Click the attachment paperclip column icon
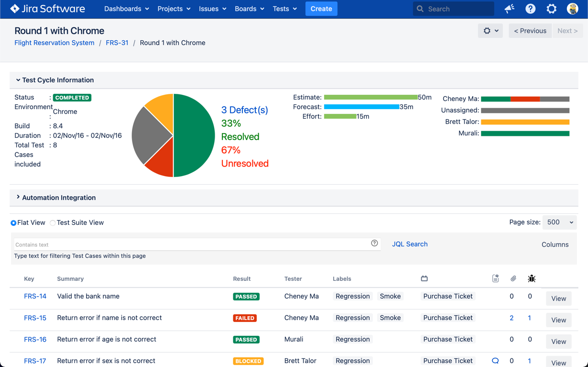 [x=513, y=278]
